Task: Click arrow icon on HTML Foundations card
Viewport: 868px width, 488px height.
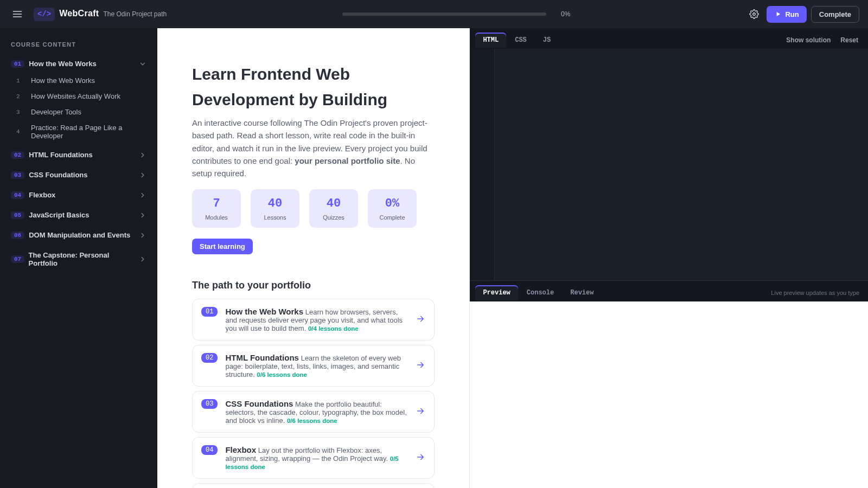Action: point(420,365)
